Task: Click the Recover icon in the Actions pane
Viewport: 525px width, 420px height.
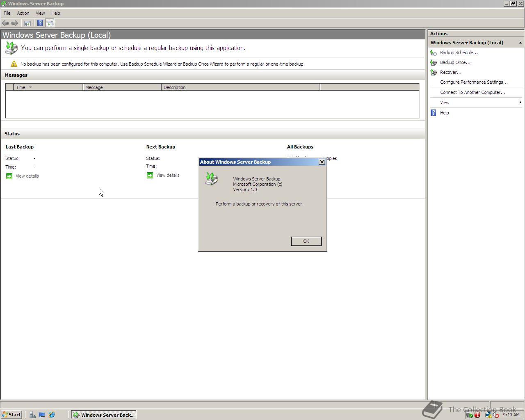Action: coord(434,72)
